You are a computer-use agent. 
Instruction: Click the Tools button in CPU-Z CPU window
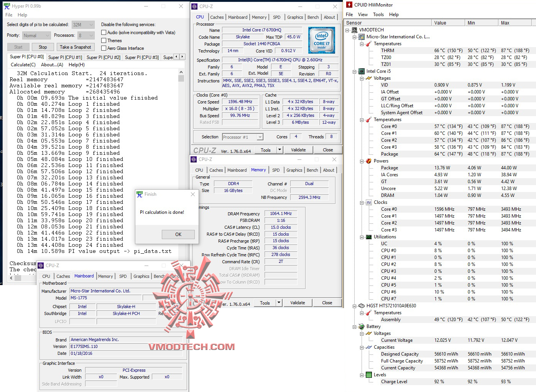(266, 150)
